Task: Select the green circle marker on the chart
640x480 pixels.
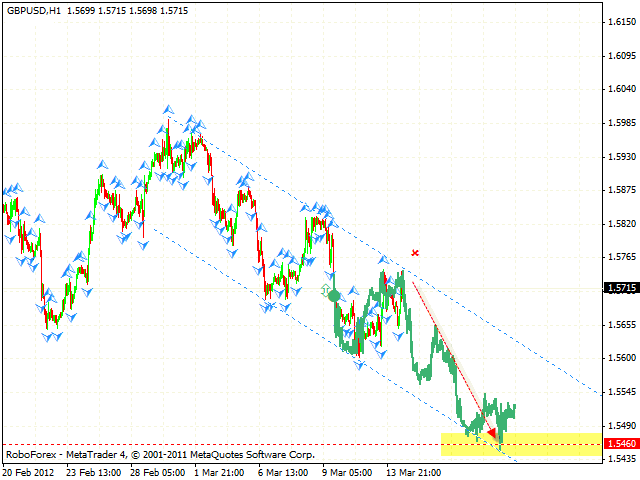Action: 334,296
